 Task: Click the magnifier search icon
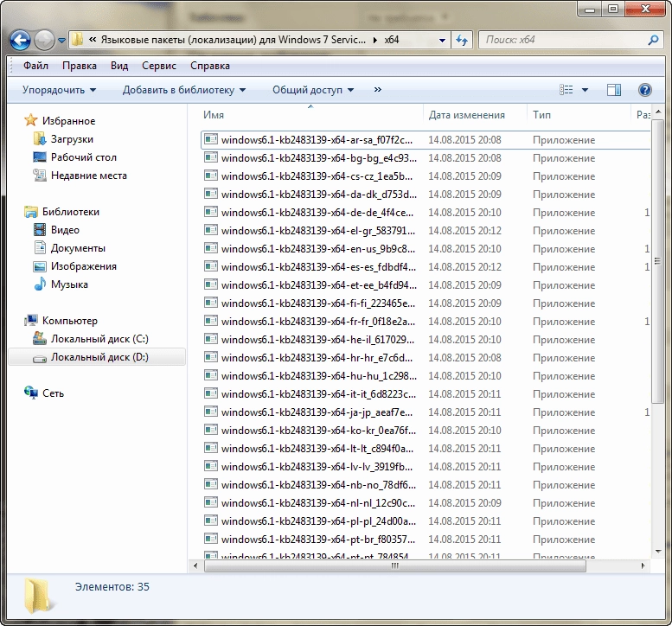[653, 40]
